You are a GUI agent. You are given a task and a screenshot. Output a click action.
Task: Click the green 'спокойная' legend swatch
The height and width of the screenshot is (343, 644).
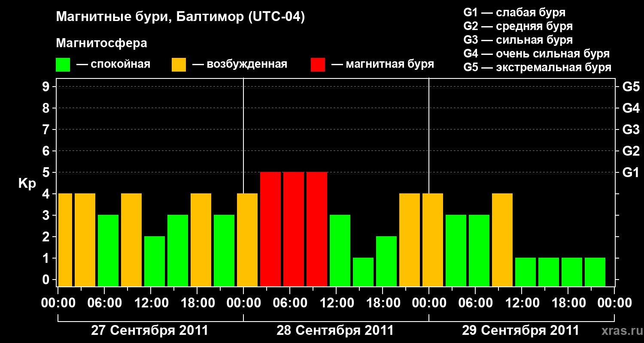coord(63,65)
